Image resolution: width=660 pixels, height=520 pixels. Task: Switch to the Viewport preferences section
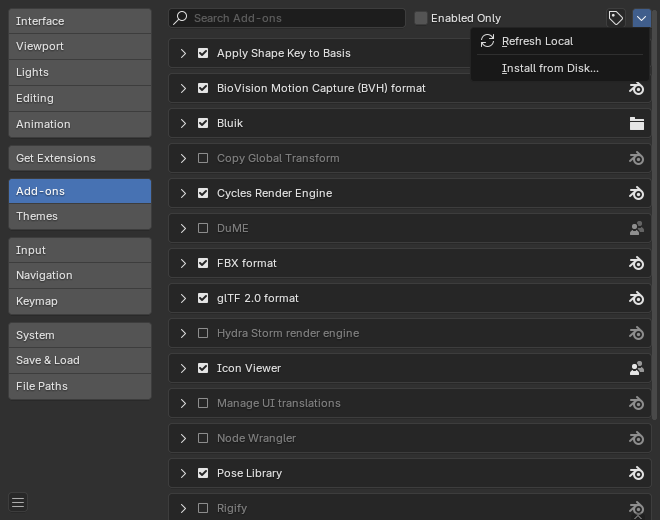pyautogui.click(x=80, y=46)
